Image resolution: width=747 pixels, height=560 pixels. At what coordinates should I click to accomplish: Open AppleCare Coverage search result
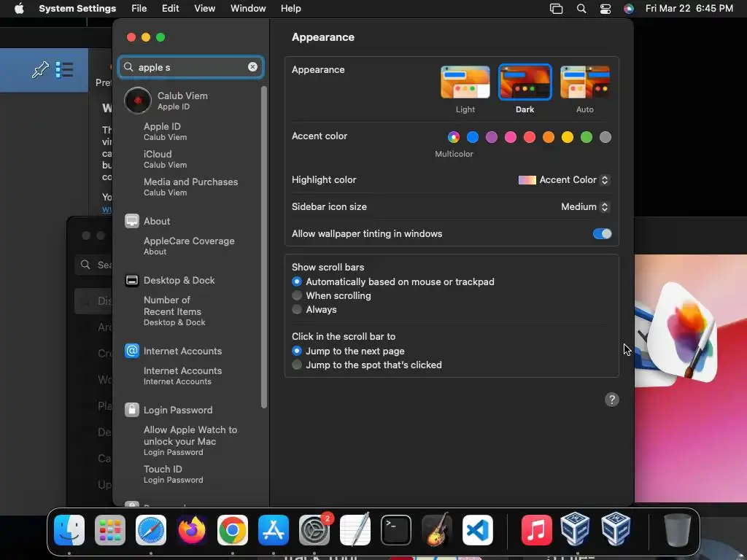tap(190, 246)
